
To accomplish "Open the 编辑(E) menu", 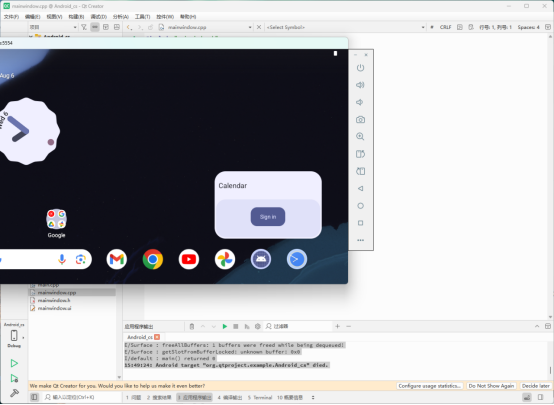I will tap(33, 17).
